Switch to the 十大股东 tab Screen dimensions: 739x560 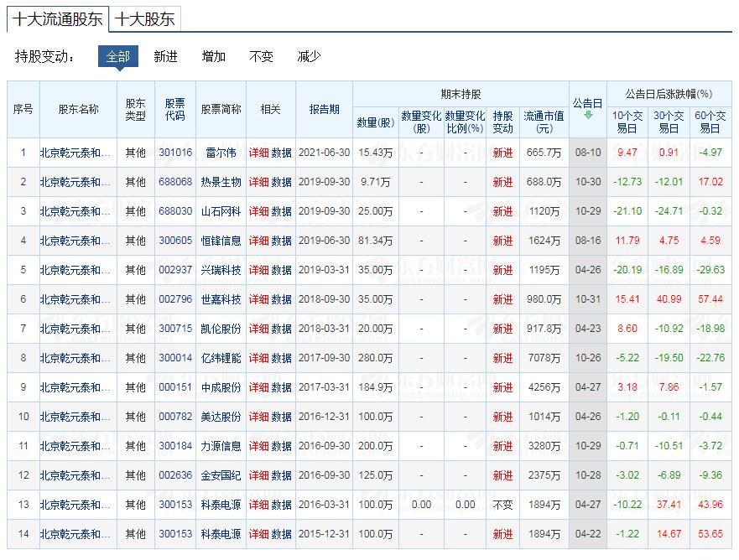click(146, 18)
